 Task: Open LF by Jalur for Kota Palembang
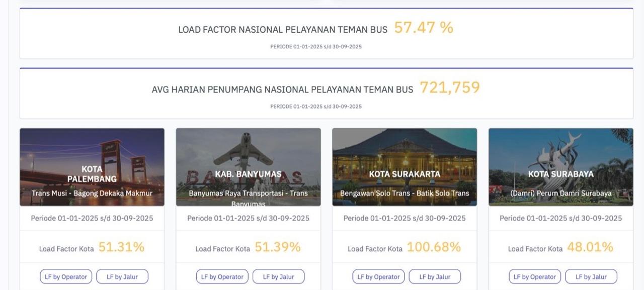click(122, 276)
